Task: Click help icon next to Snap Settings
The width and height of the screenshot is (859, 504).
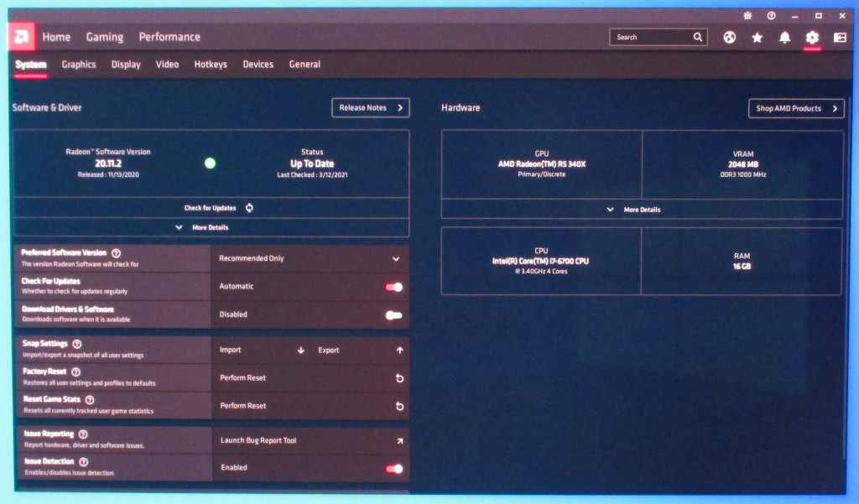Action: (77, 344)
